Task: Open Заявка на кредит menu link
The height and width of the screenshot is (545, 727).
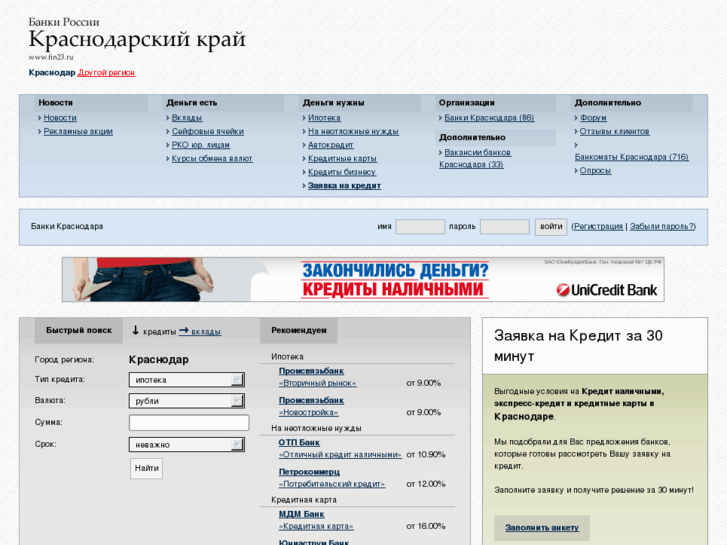Action: [344, 186]
